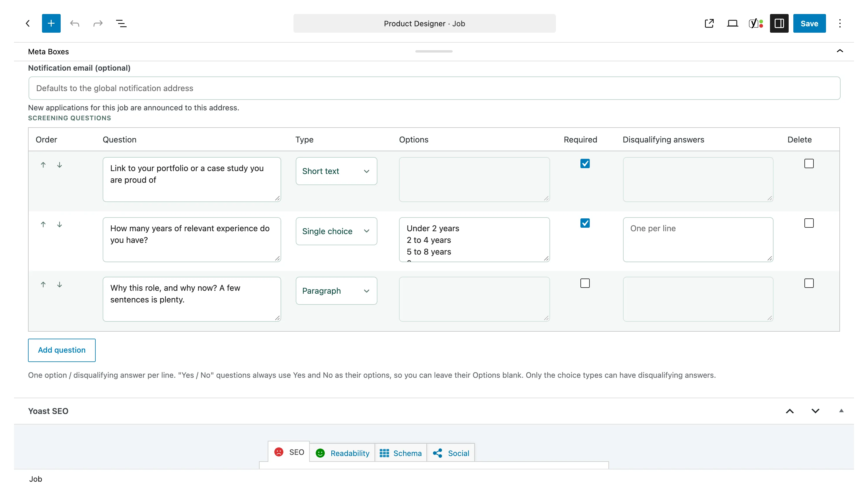
Task: Check Delete for the 'Why this role' question
Action: (809, 283)
